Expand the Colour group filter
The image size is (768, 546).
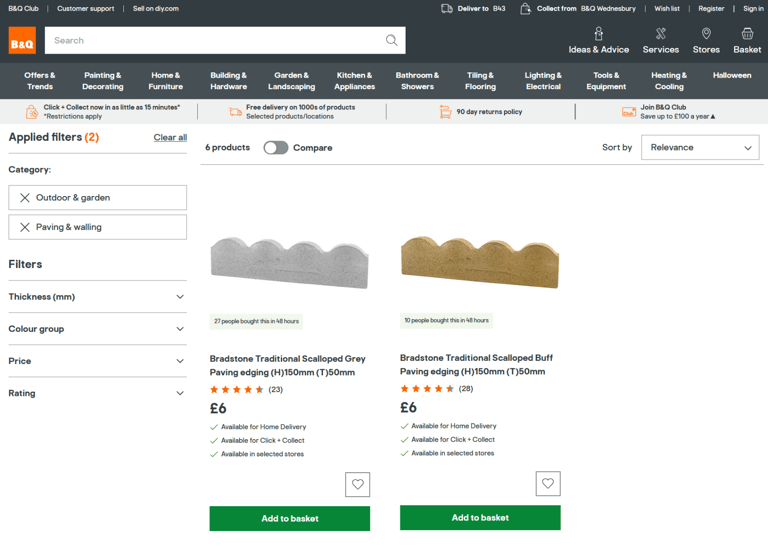click(97, 329)
